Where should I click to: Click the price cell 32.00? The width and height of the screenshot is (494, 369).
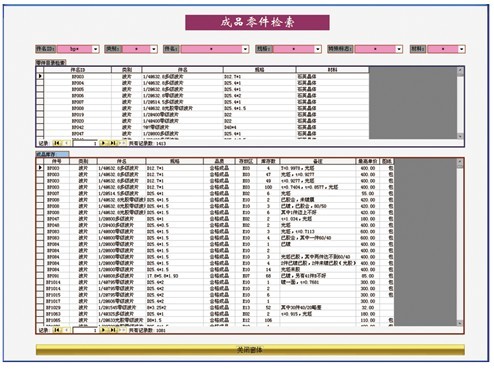click(368, 307)
